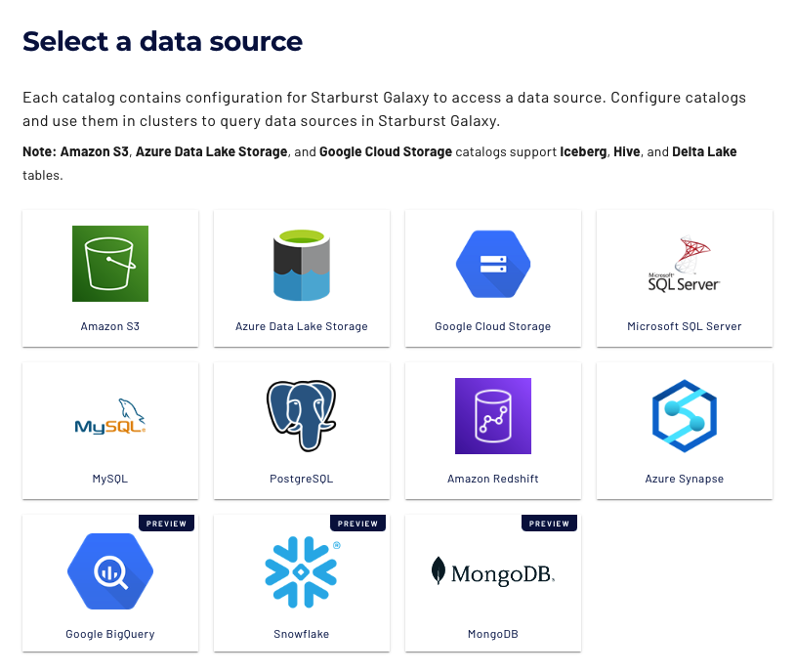Click the PREVIEW badge on Snowflake card
The image size is (795, 672).
(358, 524)
